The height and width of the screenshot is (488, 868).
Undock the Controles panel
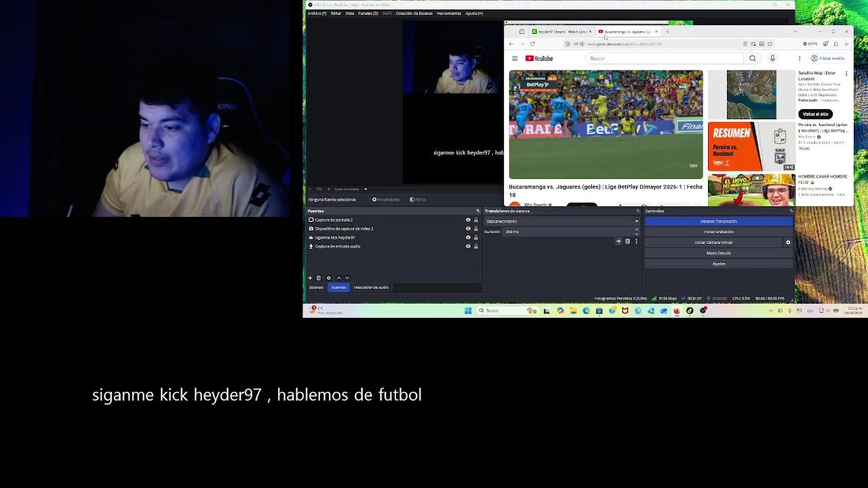(790, 211)
